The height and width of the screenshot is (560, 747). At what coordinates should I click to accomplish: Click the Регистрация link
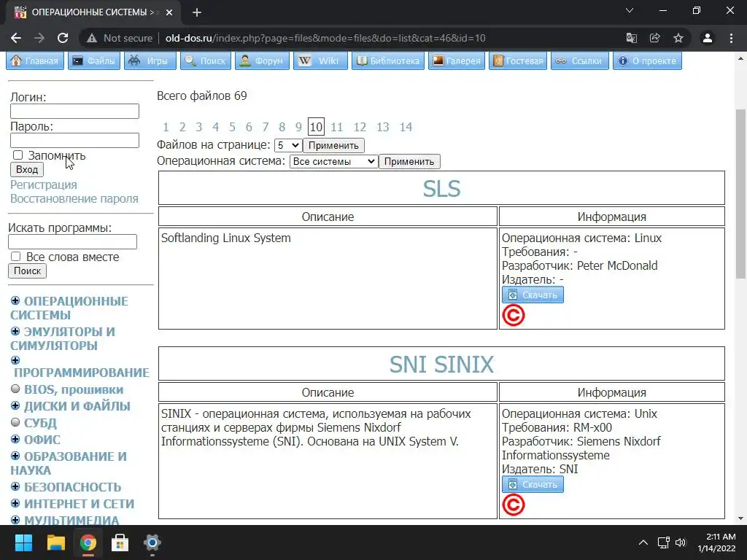[x=43, y=184]
